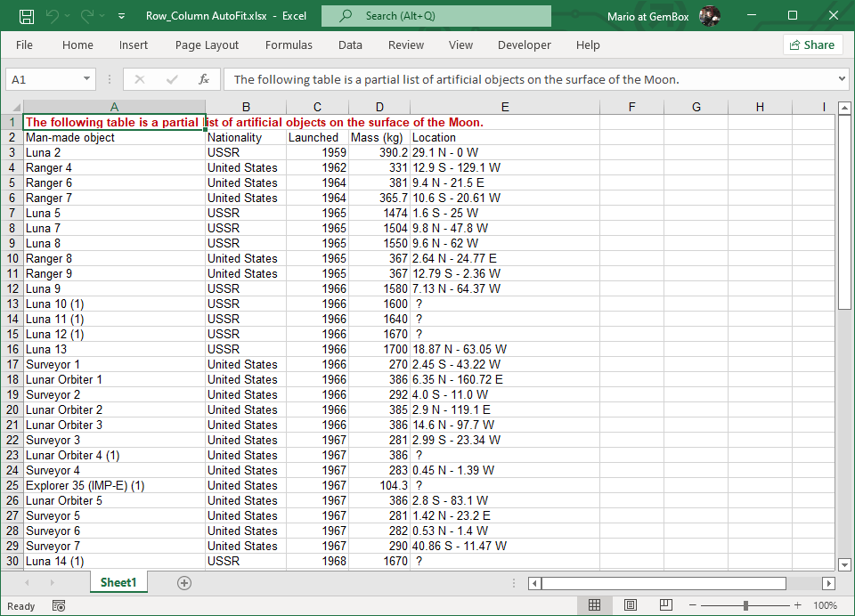Open the File menu

point(24,45)
